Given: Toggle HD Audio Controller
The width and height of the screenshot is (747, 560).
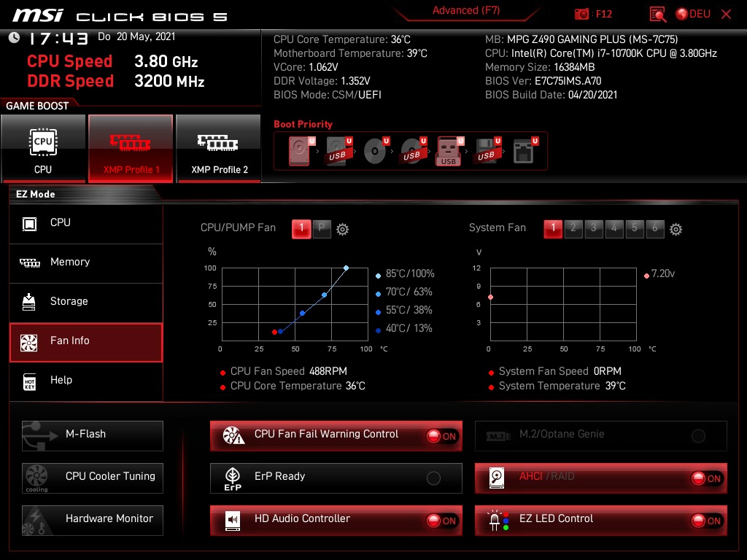Looking at the screenshot, I should (x=336, y=521).
